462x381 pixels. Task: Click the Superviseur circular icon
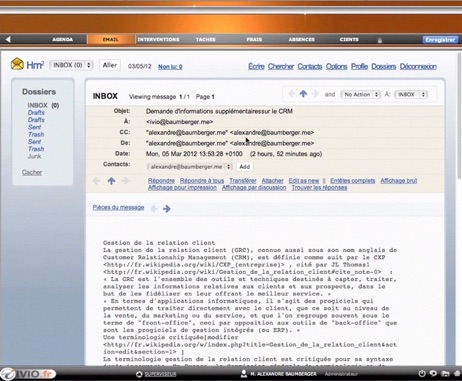click(x=139, y=374)
